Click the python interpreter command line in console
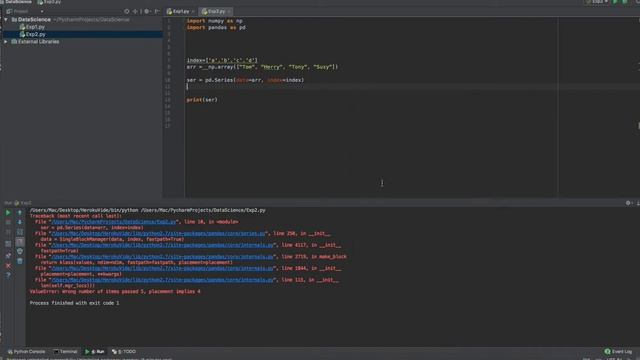Screen dimensions: 640x360 (x=147, y=210)
